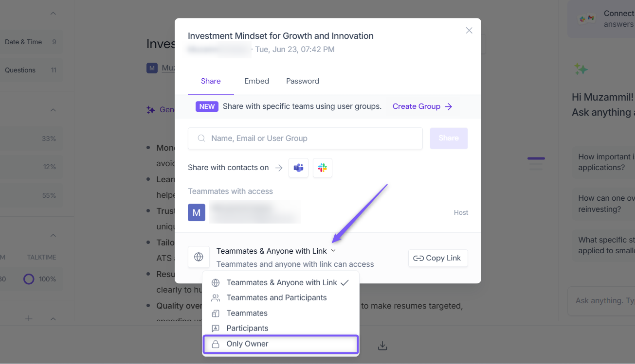Image resolution: width=635 pixels, height=364 pixels.
Task: Choose Teammates and Participants access option
Action: click(x=281, y=297)
